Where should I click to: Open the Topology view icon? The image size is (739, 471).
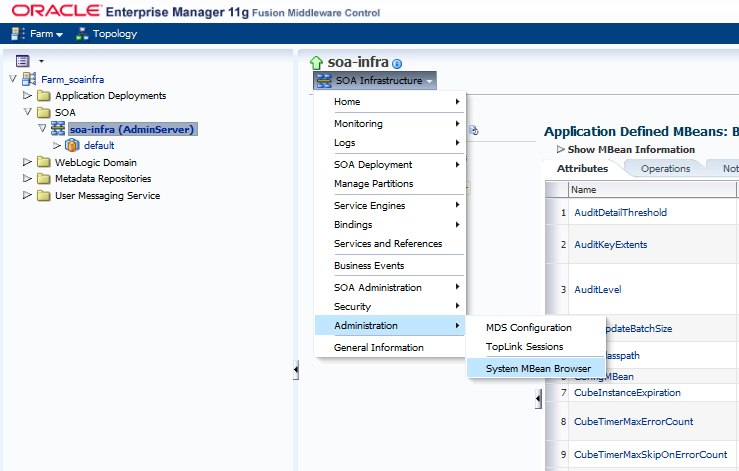point(82,33)
